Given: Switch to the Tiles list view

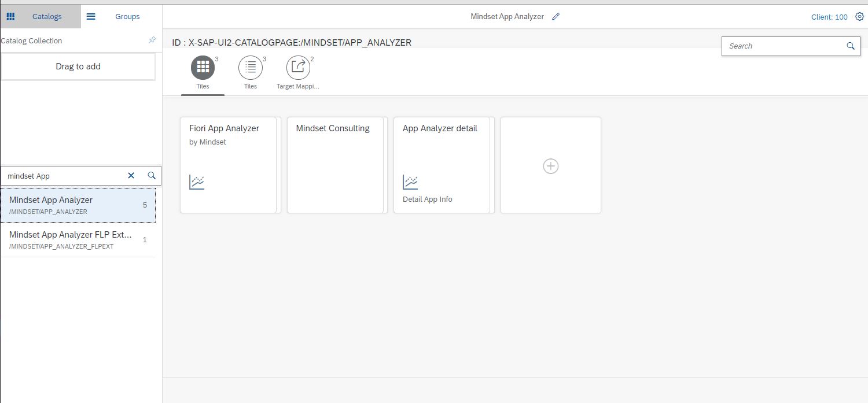Looking at the screenshot, I should (x=250, y=68).
